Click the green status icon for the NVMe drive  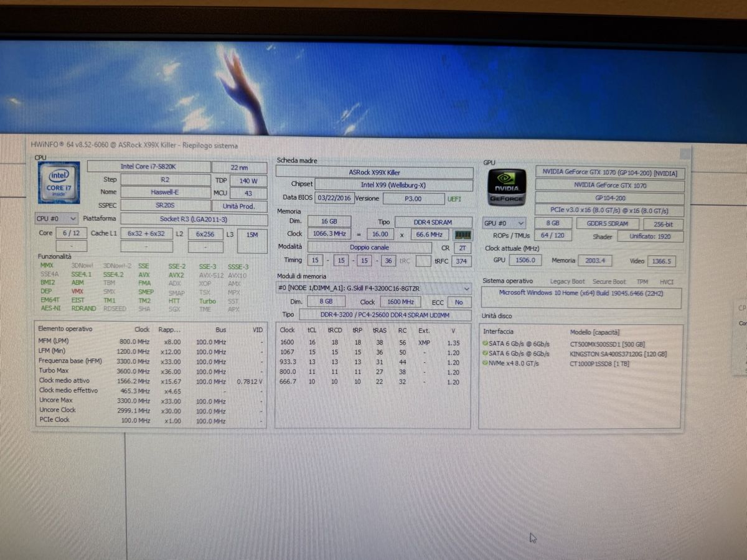coord(485,363)
